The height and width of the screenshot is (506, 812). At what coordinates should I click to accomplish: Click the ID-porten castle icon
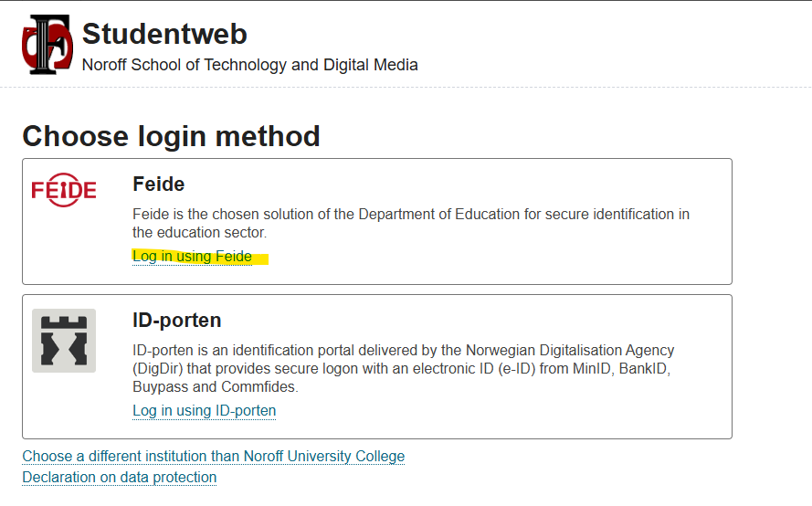click(x=64, y=341)
